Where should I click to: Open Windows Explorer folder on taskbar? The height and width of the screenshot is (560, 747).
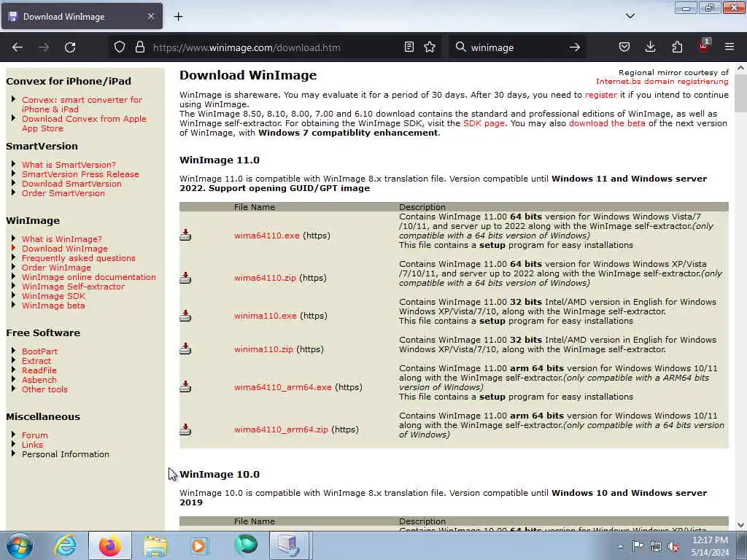tap(155, 545)
